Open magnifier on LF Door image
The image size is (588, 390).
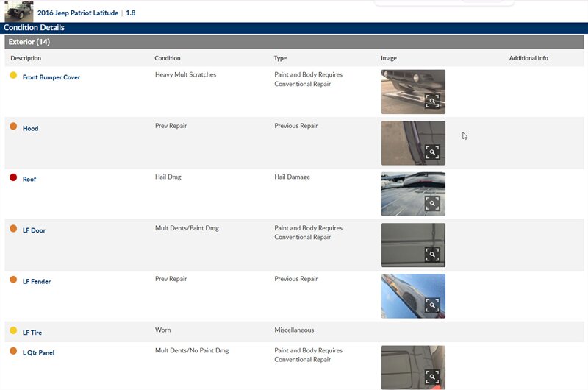[x=432, y=254]
